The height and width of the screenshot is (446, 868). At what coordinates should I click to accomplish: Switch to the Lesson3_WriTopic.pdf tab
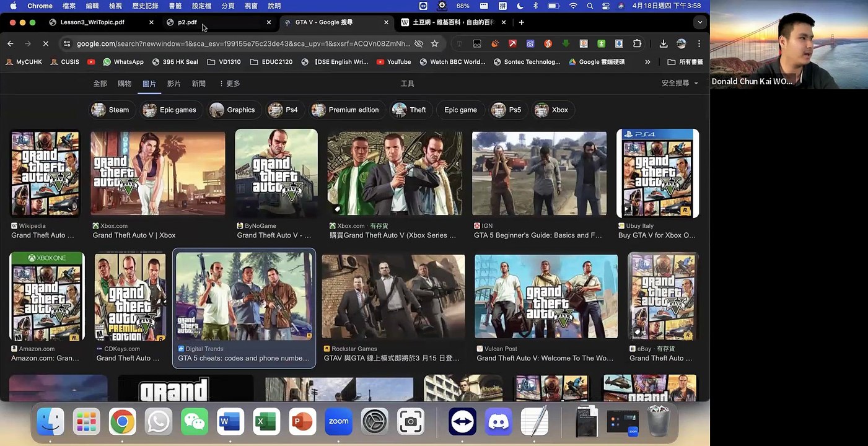point(100,22)
